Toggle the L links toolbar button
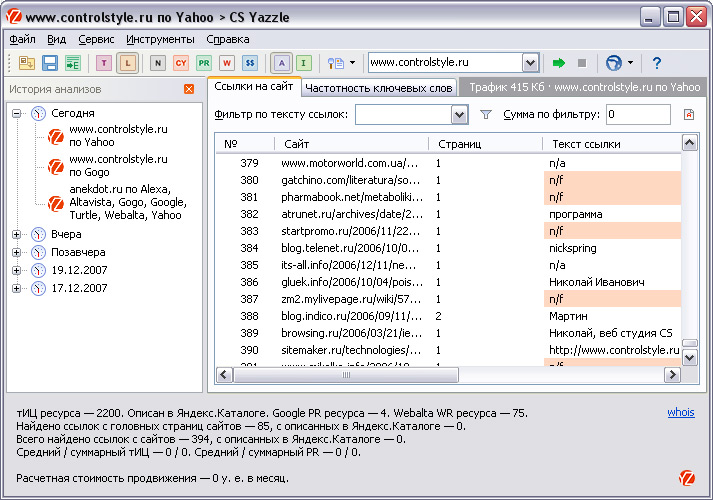The width and height of the screenshot is (713, 500). 127,63
